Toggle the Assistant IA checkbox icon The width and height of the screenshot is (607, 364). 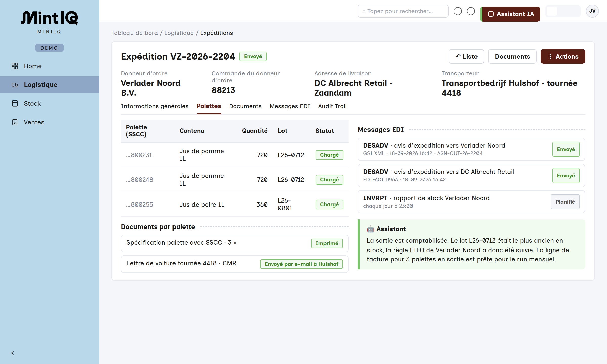[491, 14]
